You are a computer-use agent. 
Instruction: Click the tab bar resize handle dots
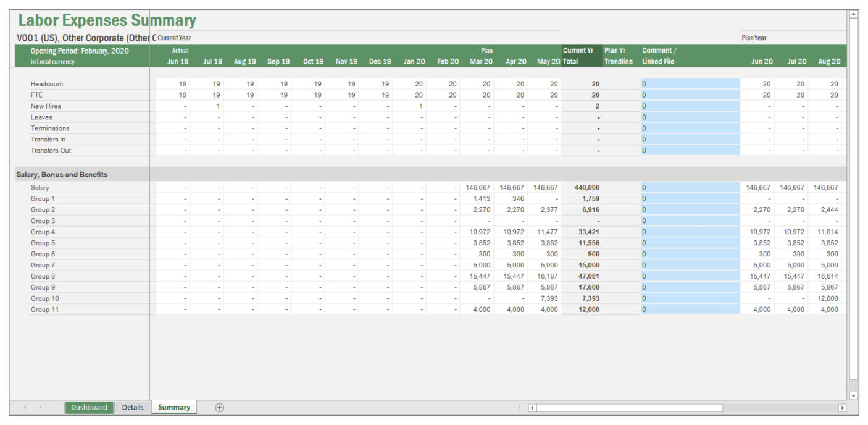(519, 408)
